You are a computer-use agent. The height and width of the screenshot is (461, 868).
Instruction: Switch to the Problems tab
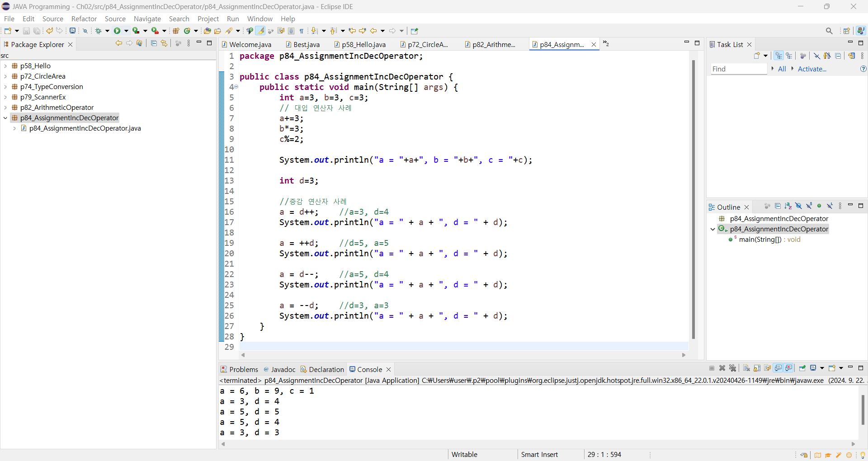click(240, 369)
